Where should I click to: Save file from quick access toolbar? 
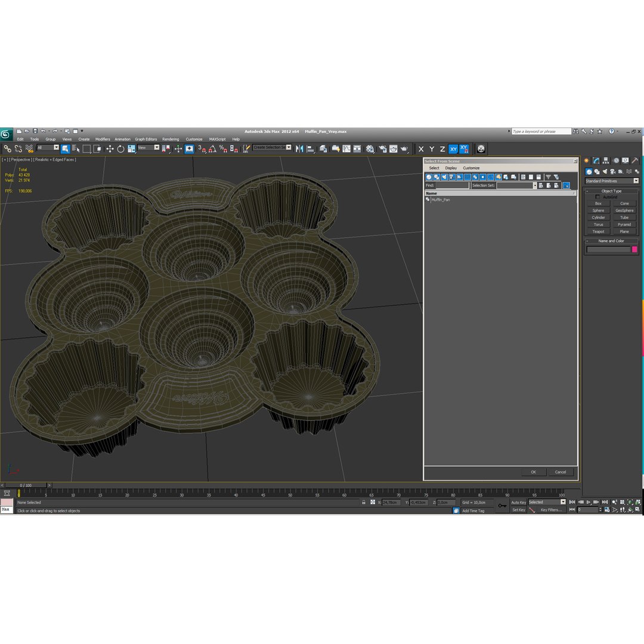pos(35,131)
